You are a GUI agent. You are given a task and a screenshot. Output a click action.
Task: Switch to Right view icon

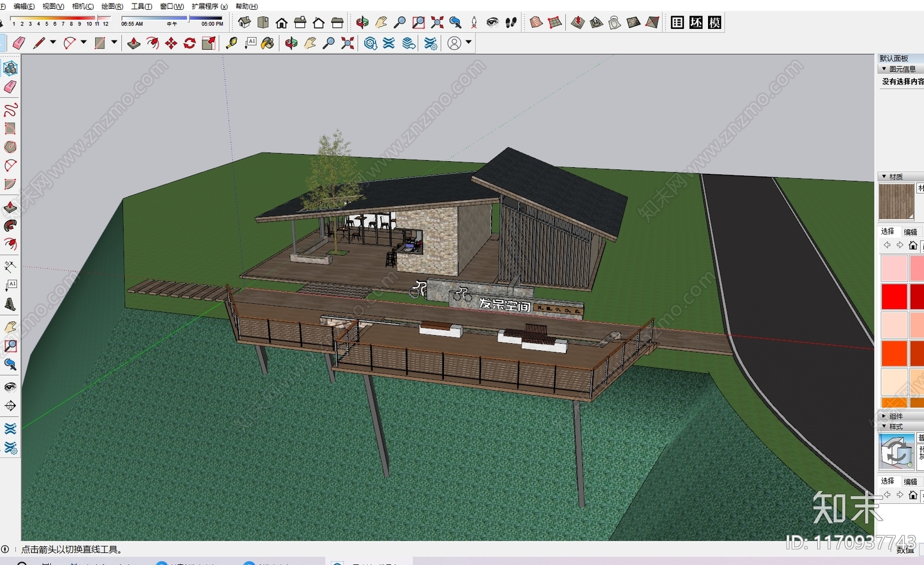point(300,23)
